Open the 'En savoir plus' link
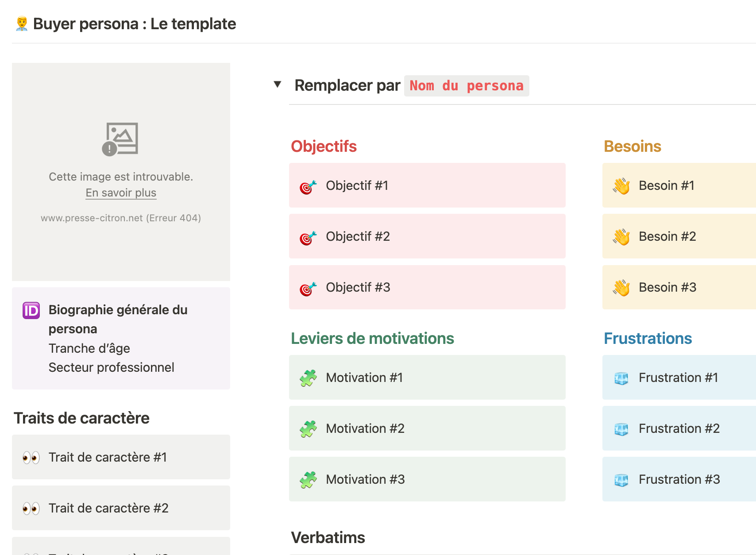Viewport: 756px width, 555px height. (x=121, y=193)
